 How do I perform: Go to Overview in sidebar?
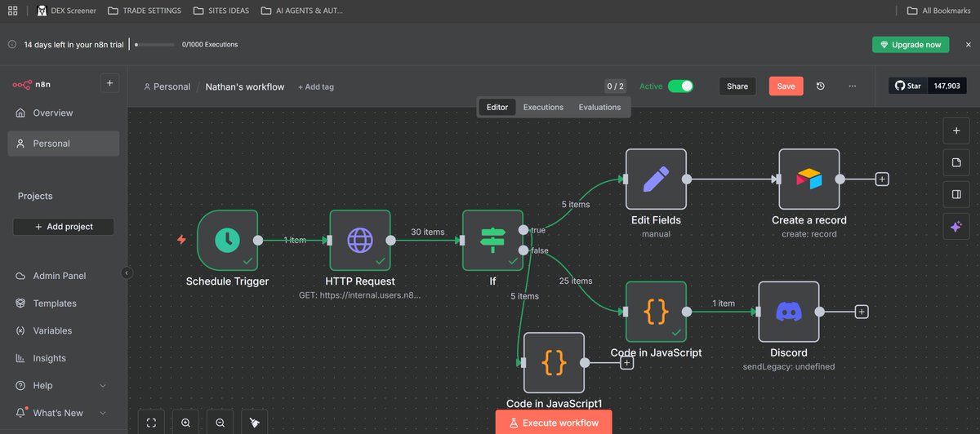coord(64,113)
